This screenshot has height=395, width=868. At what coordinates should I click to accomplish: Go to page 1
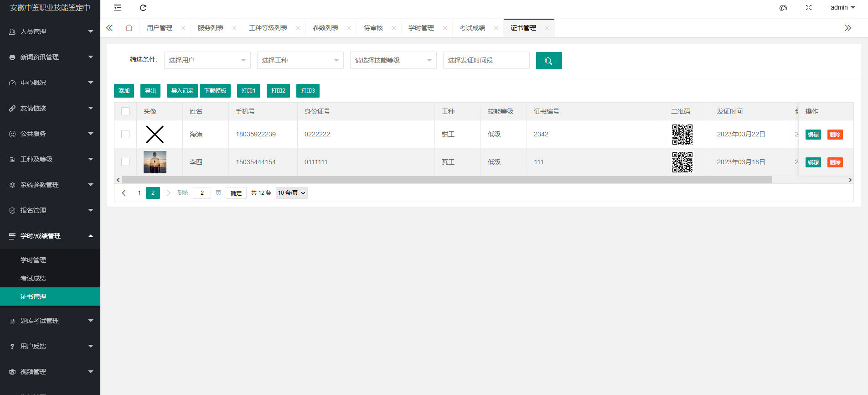point(139,193)
